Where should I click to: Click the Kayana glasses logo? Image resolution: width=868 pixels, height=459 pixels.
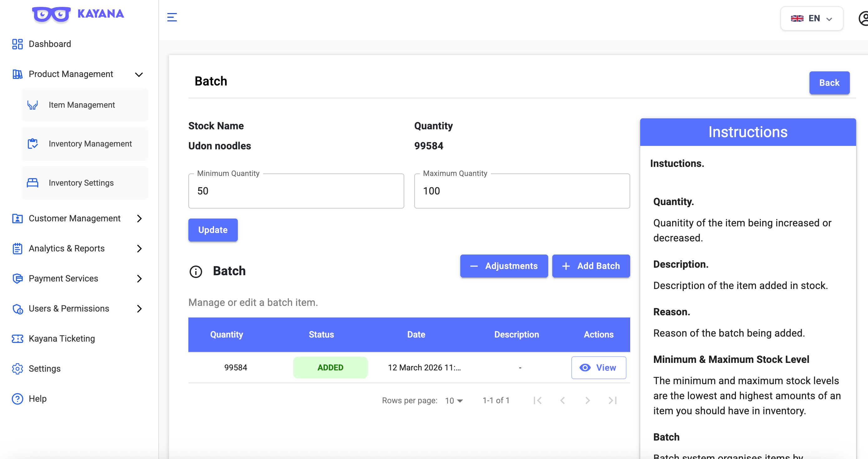(51, 14)
